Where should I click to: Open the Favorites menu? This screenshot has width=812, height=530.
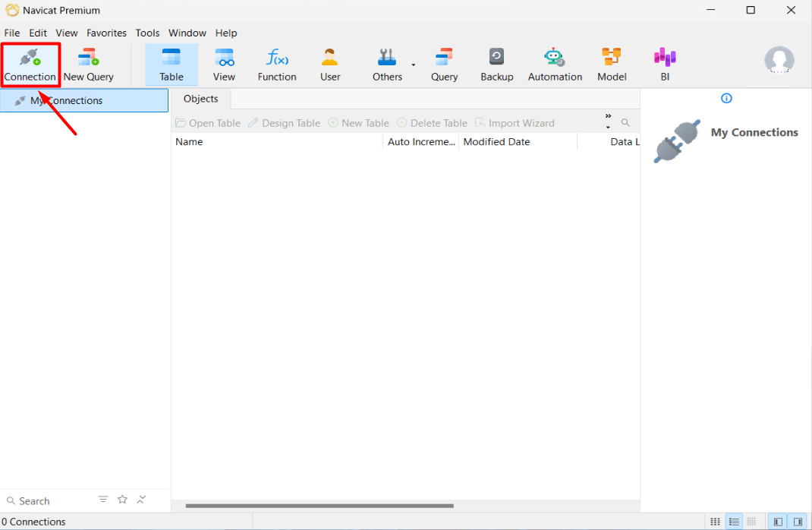[107, 33]
